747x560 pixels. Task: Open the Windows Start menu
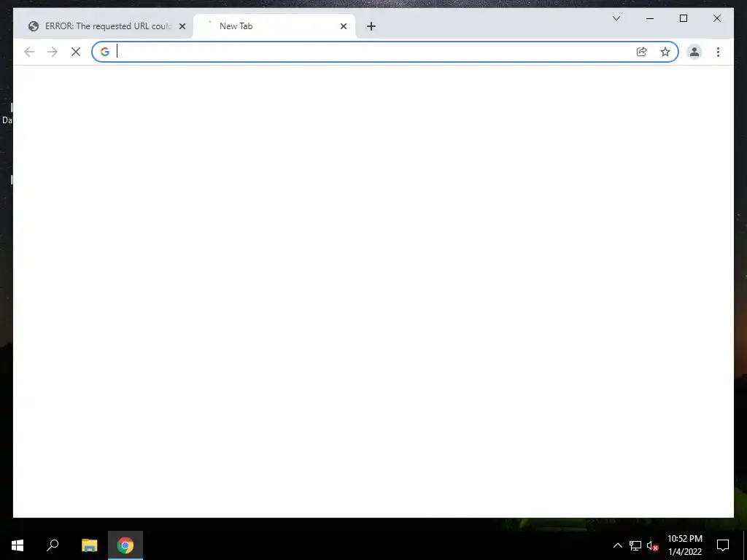[18, 545]
